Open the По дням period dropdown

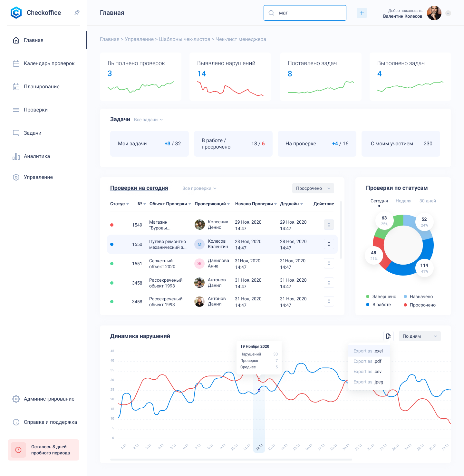click(420, 336)
